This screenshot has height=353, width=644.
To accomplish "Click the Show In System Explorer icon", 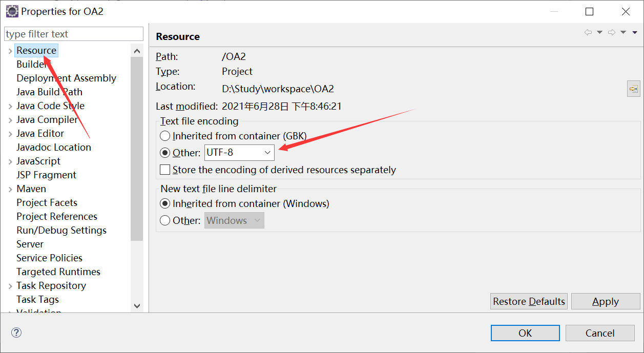I will 634,89.
